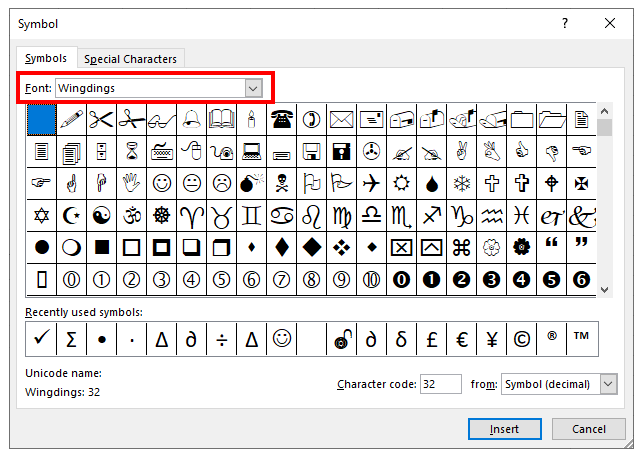Switch to the Special Characters tab
Image resolution: width=641 pixels, height=457 pixels.
click(130, 59)
